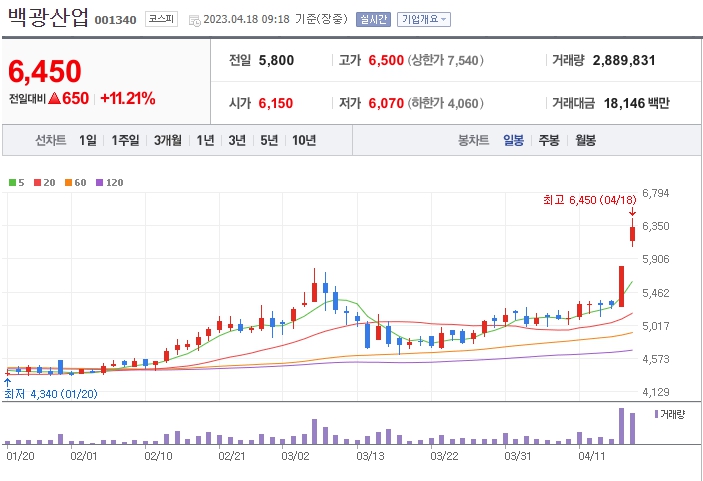Click the orange 60-day moving average legend
The image size is (703, 481).
pos(75,182)
